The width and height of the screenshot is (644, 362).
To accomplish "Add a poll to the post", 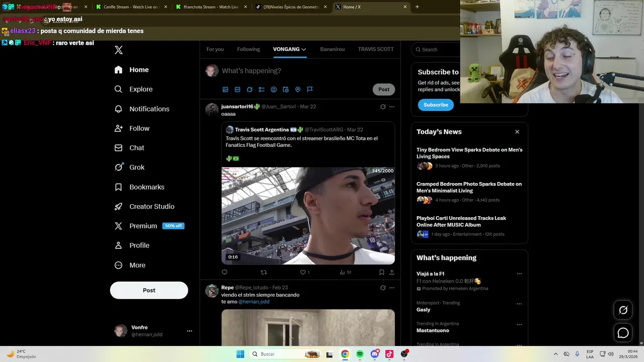I will click(262, 89).
